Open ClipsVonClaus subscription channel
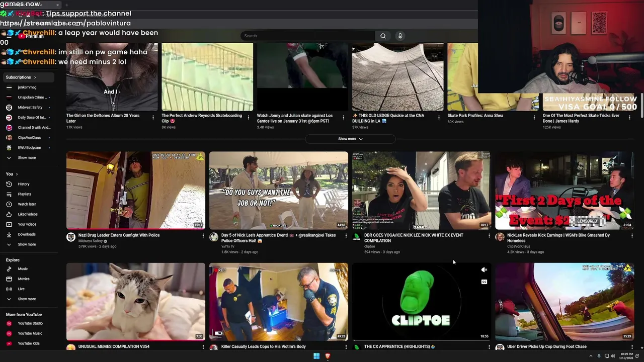 click(29, 137)
